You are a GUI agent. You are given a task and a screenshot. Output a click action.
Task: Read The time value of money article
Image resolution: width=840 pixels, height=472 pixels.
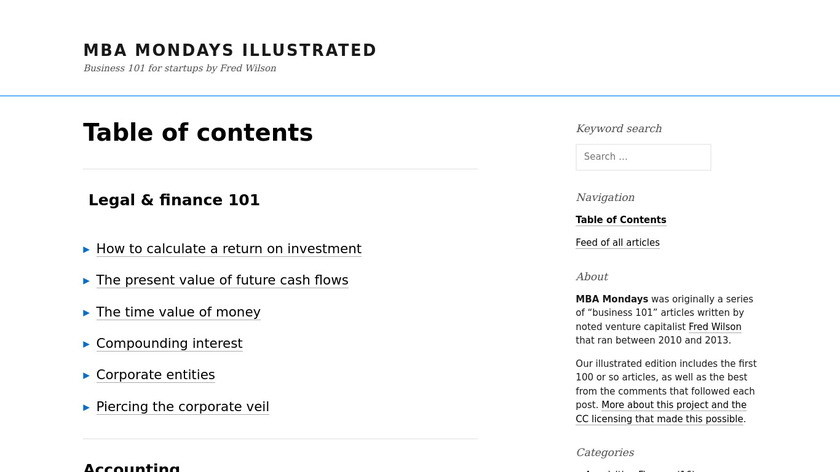coord(178,312)
